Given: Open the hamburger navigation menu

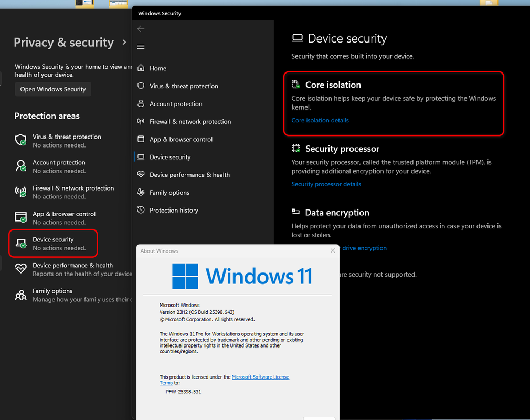Looking at the screenshot, I should (x=141, y=47).
